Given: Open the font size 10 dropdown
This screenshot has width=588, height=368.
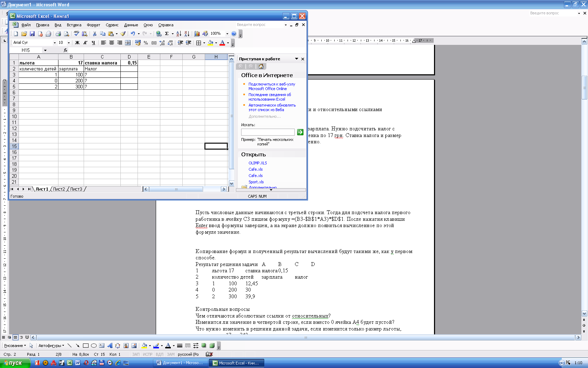Looking at the screenshot, I should 69,43.
